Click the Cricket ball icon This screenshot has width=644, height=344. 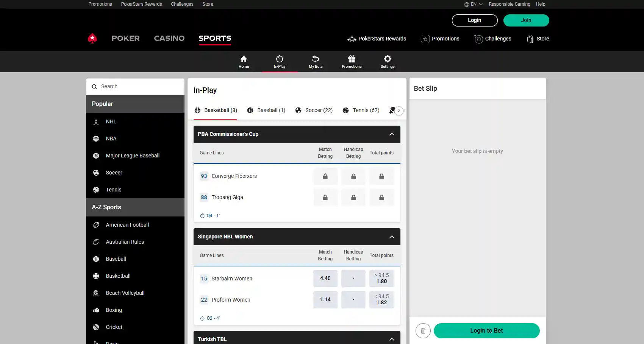(x=96, y=327)
